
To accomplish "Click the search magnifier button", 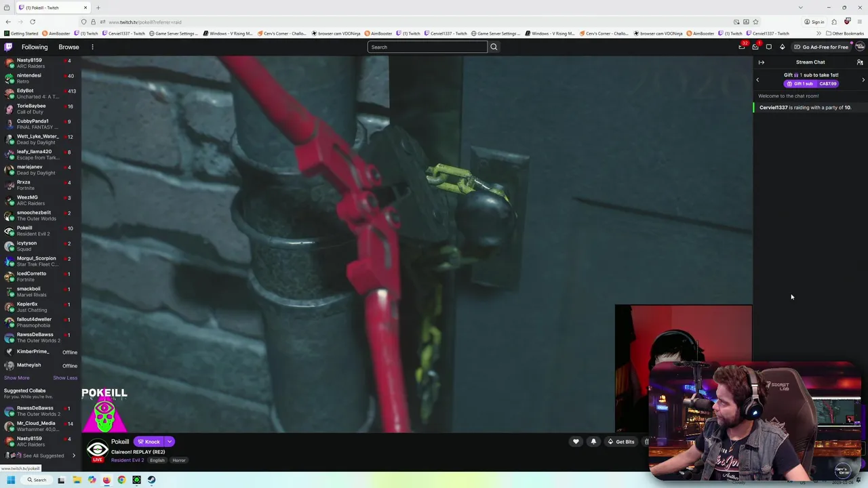I will click(494, 47).
